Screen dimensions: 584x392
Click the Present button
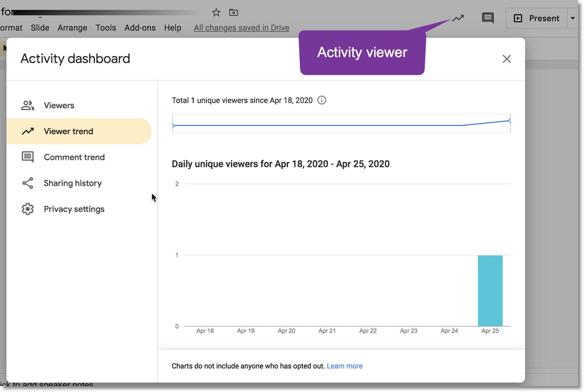click(x=536, y=18)
